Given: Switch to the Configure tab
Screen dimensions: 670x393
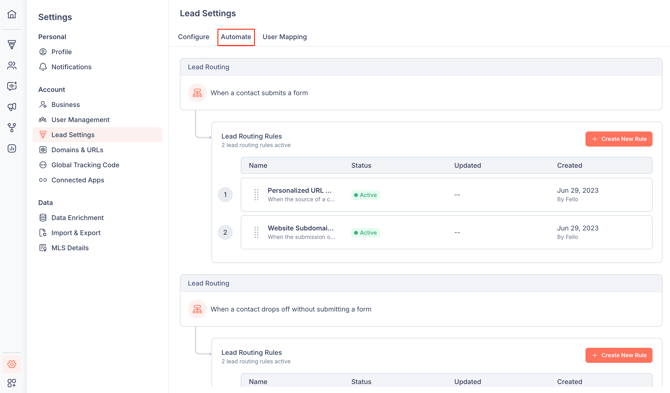Looking at the screenshot, I should (x=194, y=37).
